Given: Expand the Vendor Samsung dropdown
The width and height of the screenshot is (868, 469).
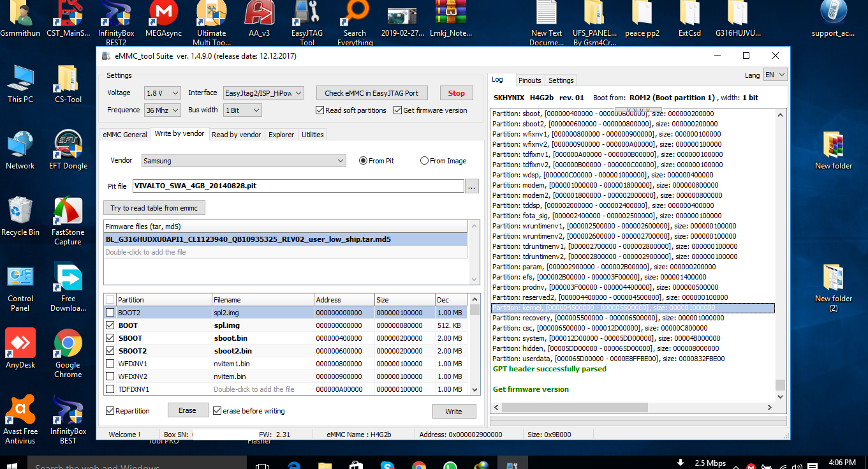Looking at the screenshot, I should 244,161.
